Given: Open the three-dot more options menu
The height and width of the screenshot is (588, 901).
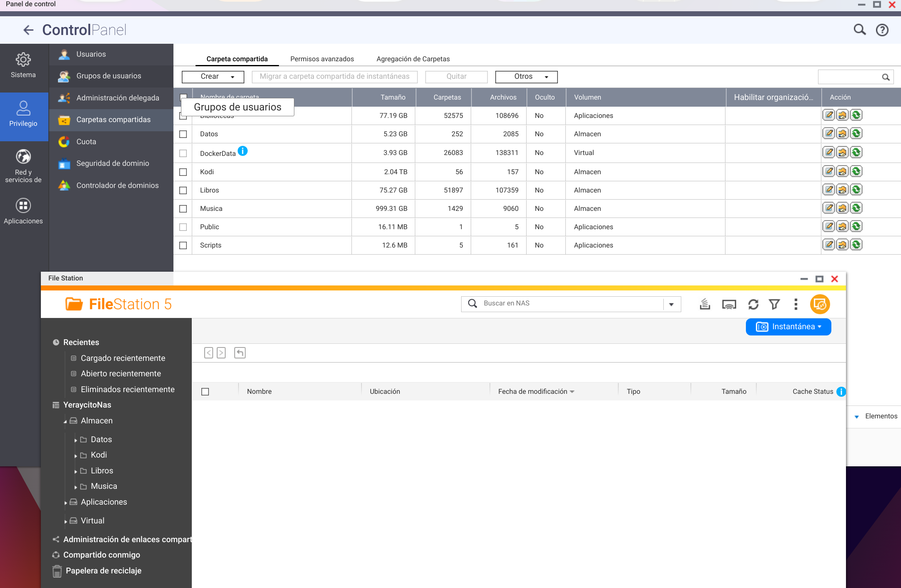Looking at the screenshot, I should (x=796, y=305).
